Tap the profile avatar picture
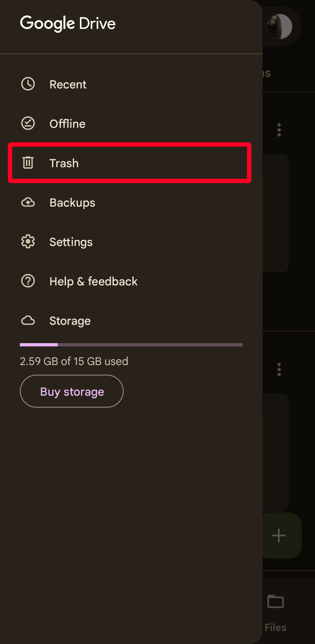 [x=280, y=27]
